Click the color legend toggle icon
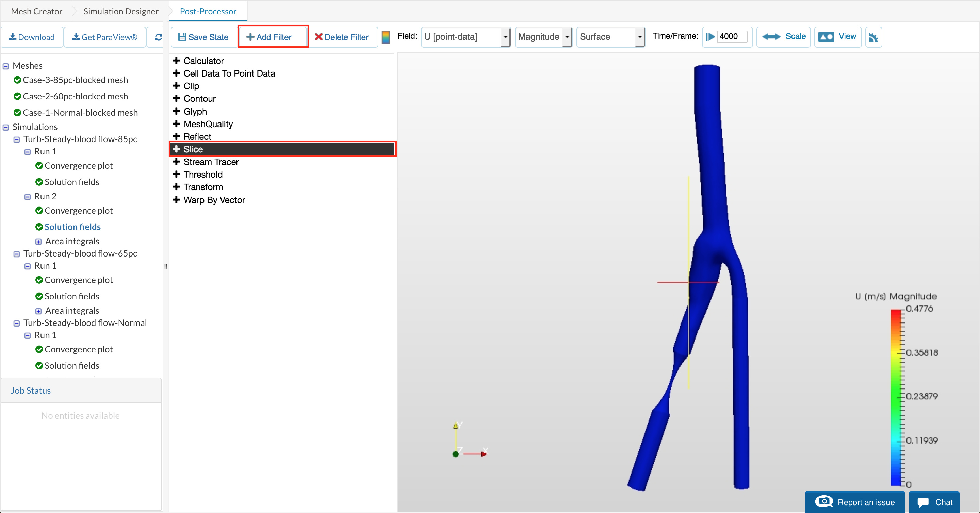980x513 pixels. [x=386, y=37]
